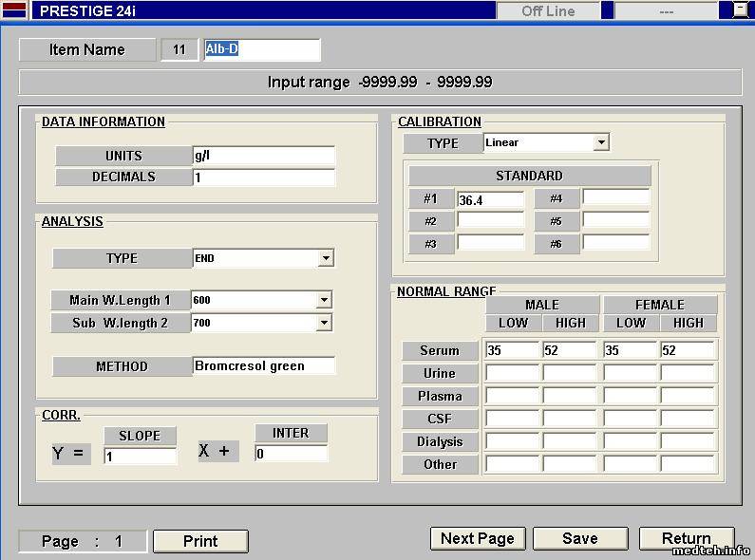Open the calibration TYPE Linear dropdown
Screen dimensions: 755x560
[600, 142]
